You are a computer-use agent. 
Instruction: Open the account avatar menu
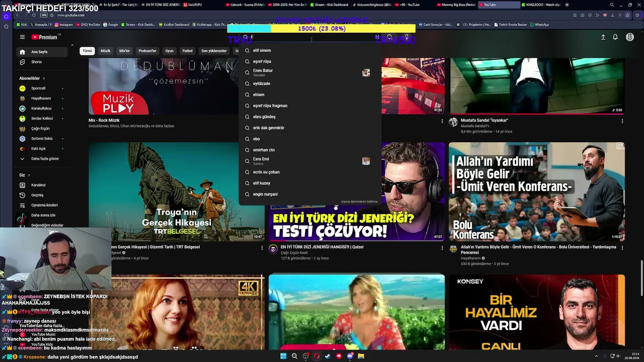click(630, 37)
